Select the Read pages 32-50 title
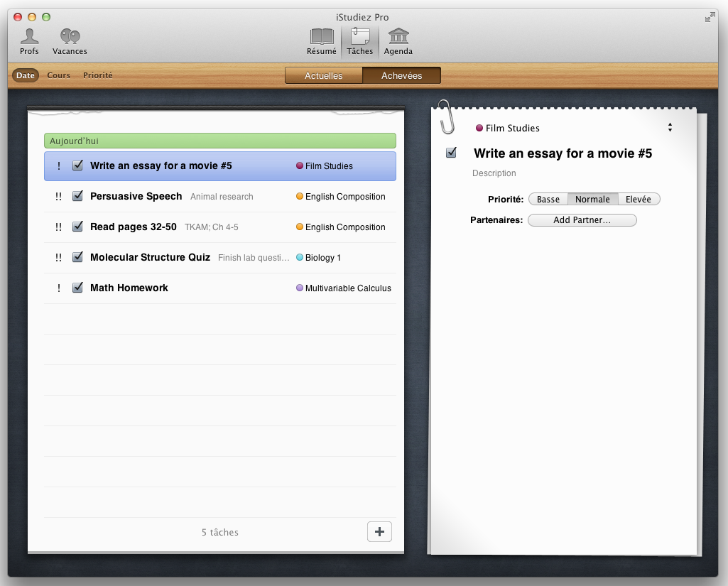The height and width of the screenshot is (586, 728). (x=134, y=227)
